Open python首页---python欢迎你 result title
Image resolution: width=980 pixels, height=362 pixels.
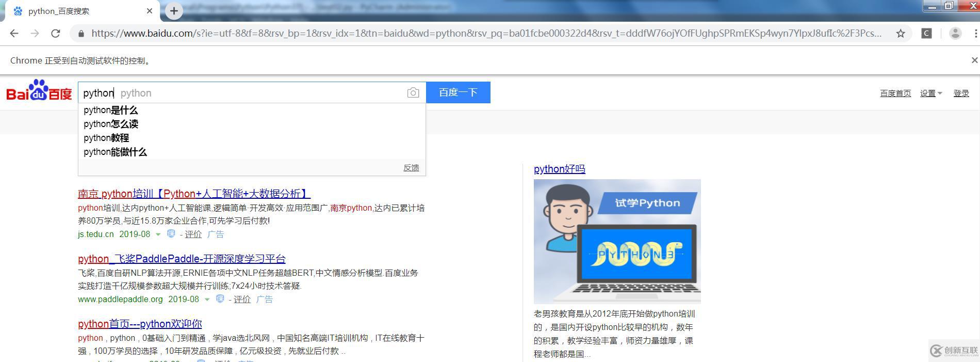coord(140,324)
